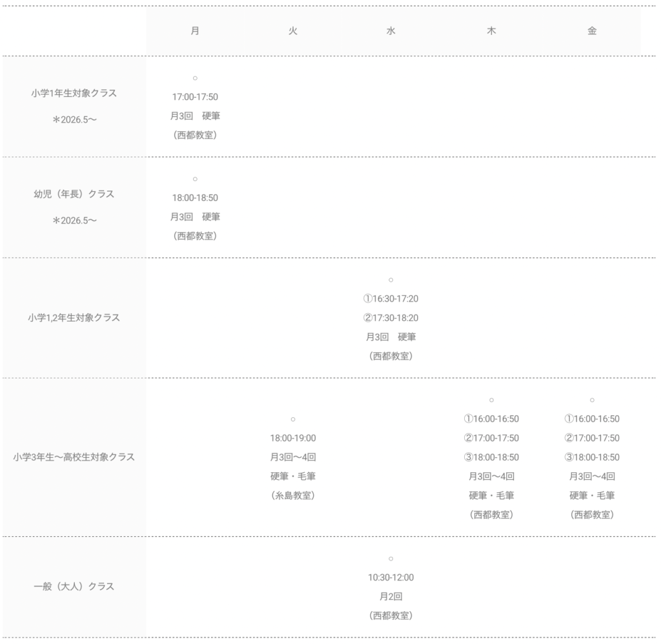Click the Friday circle mark for 小学3年生～高校生対象クラス

(x=592, y=400)
